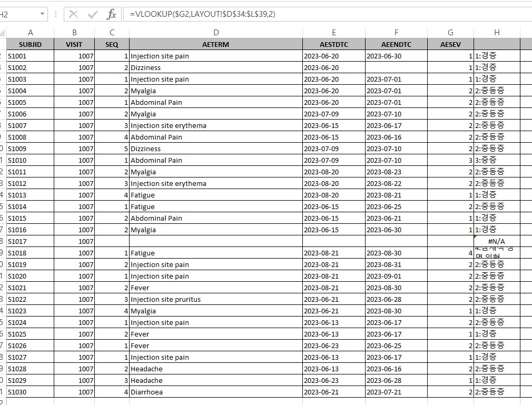The image size is (532, 405).
Task: Click the 2023-09-01 end date cell
Action: 396,276
